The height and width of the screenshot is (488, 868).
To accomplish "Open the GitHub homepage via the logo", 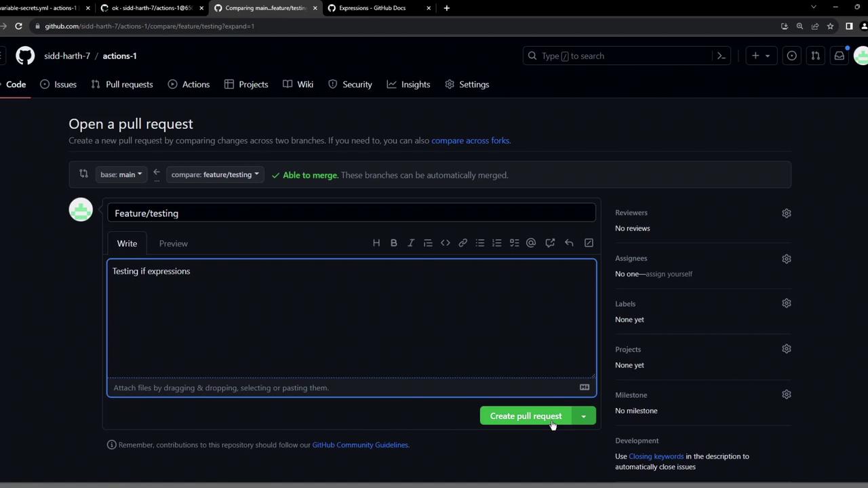I will [25, 56].
